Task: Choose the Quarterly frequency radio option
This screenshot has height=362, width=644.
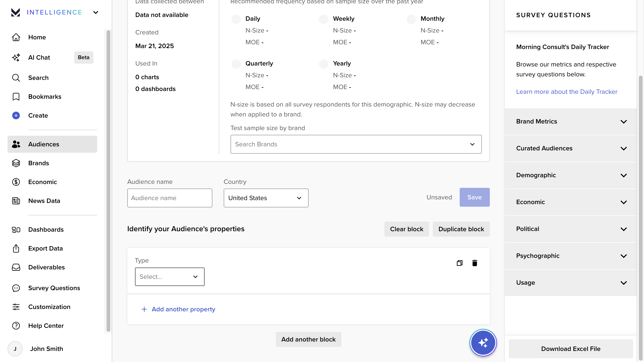Action: click(x=236, y=64)
